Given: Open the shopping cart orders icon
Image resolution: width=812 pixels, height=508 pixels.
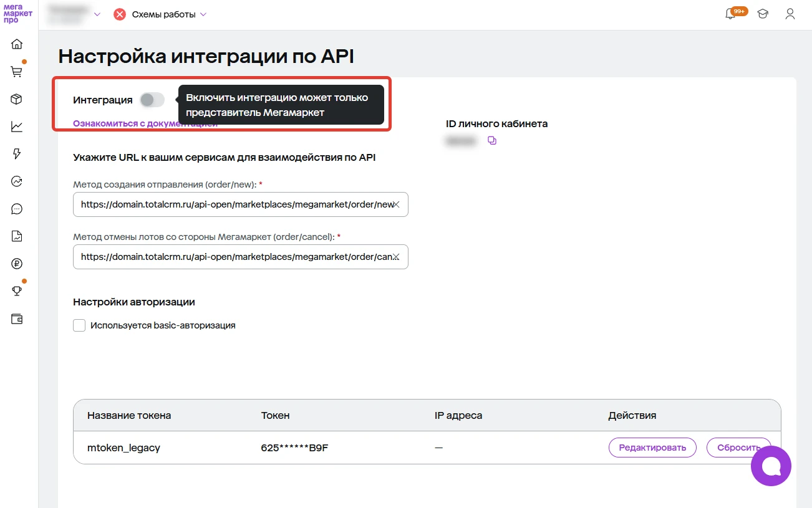Looking at the screenshot, I should [x=17, y=72].
